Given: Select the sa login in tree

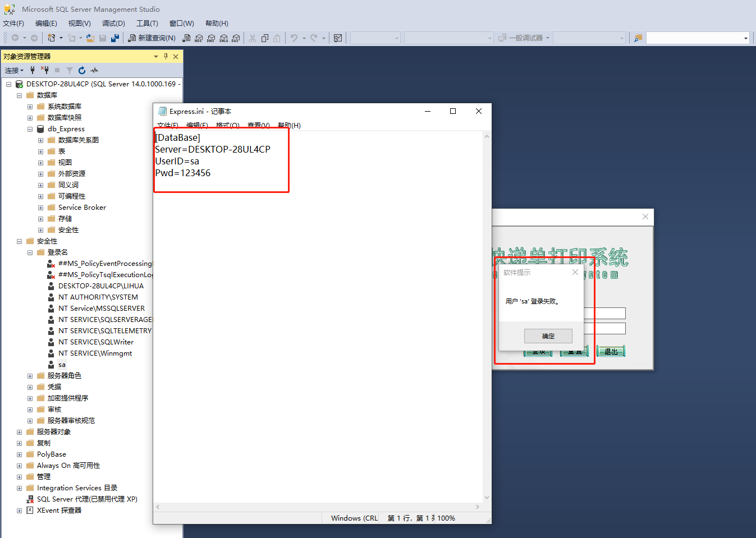Looking at the screenshot, I should (62, 365).
